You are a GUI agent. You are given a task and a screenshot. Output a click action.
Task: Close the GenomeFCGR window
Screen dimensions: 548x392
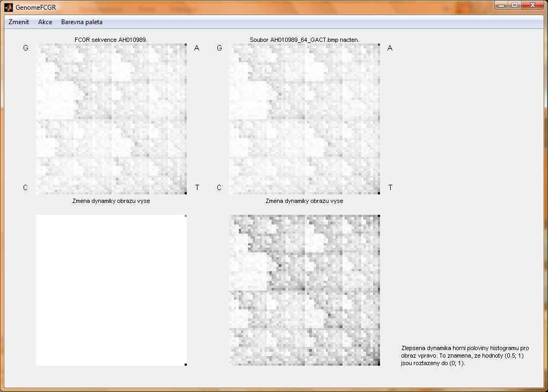pos(532,5)
